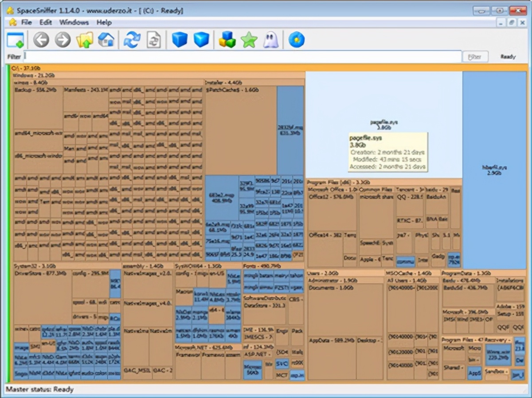Go to the upper folder level
This screenshot has height=398, width=532.
[x=84, y=40]
